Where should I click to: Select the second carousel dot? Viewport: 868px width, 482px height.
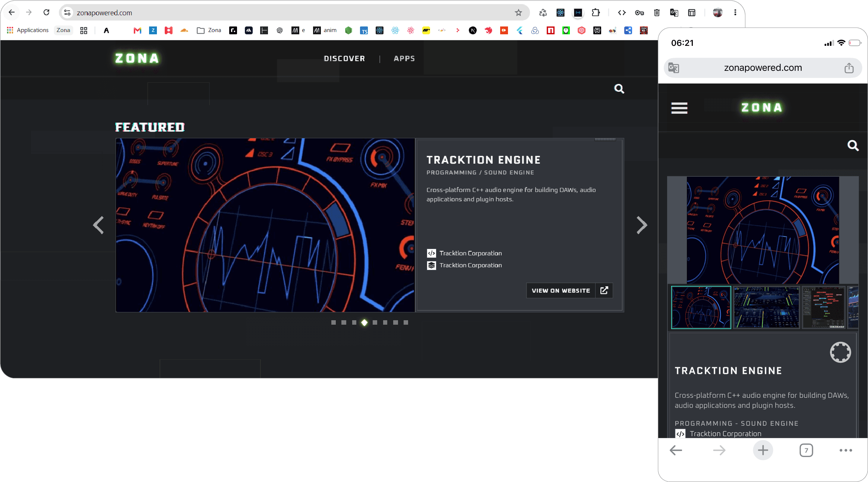coord(344,322)
